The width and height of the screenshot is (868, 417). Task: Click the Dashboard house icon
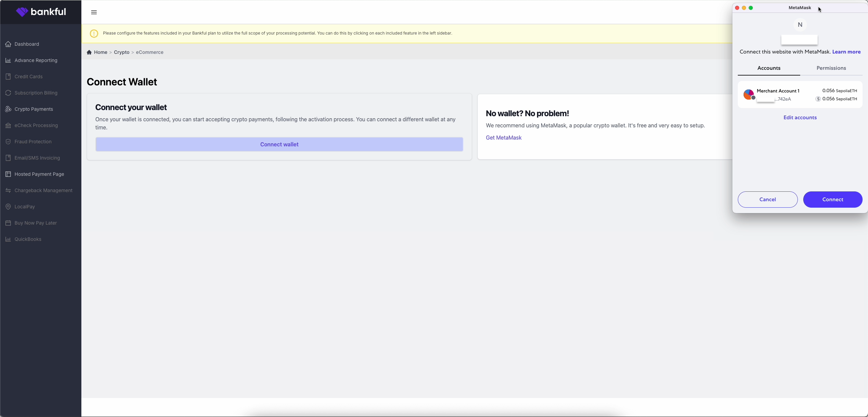8,44
